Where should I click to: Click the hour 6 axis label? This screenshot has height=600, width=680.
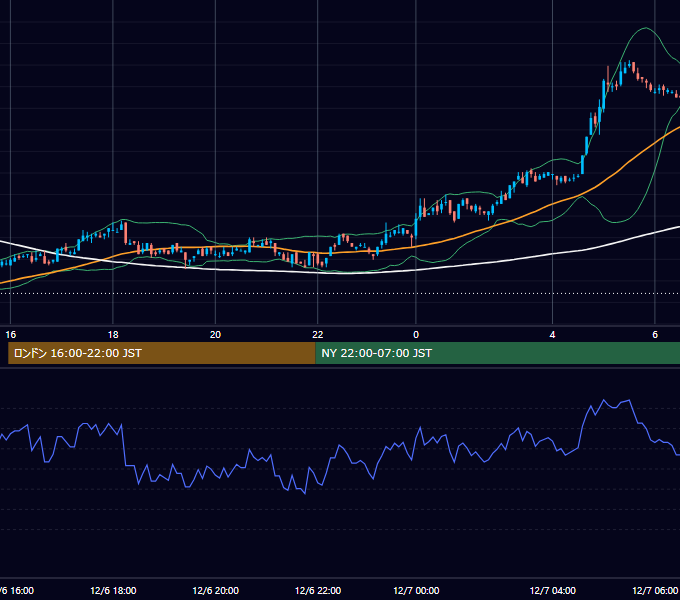click(655, 335)
